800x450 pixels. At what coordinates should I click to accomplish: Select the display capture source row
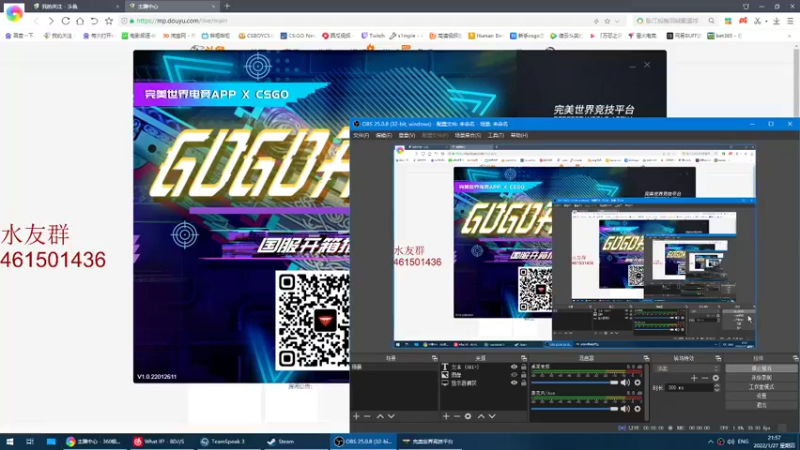483,383
